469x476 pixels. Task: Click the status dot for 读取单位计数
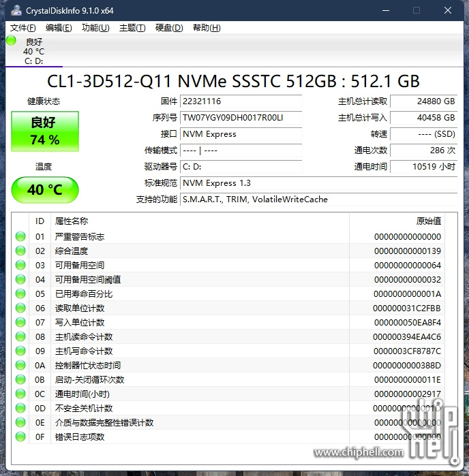coord(20,308)
